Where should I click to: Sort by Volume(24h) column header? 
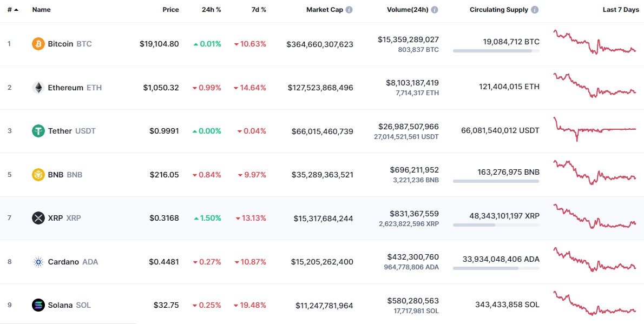click(x=408, y=10)
